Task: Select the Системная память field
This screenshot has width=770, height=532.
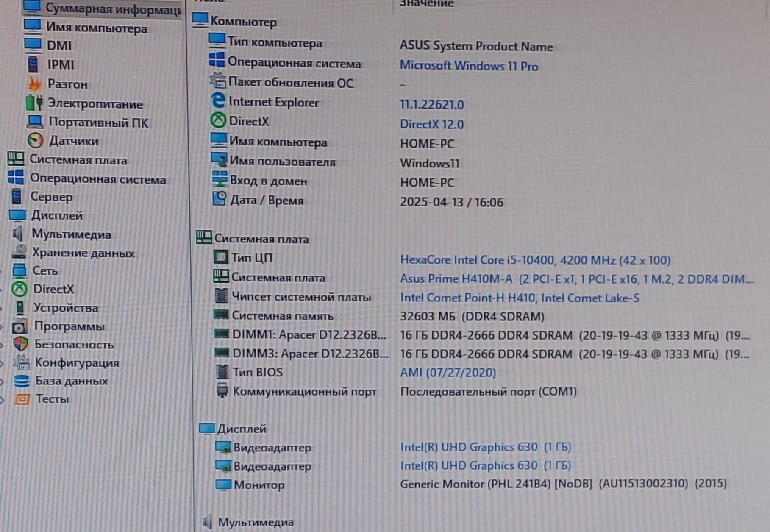Action: [x=273, y=316]
